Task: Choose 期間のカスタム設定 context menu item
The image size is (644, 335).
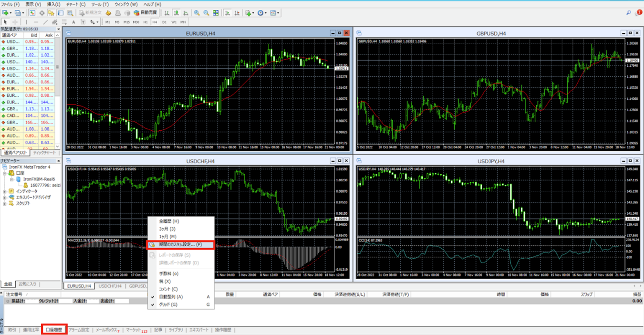Action: (181, 244)
